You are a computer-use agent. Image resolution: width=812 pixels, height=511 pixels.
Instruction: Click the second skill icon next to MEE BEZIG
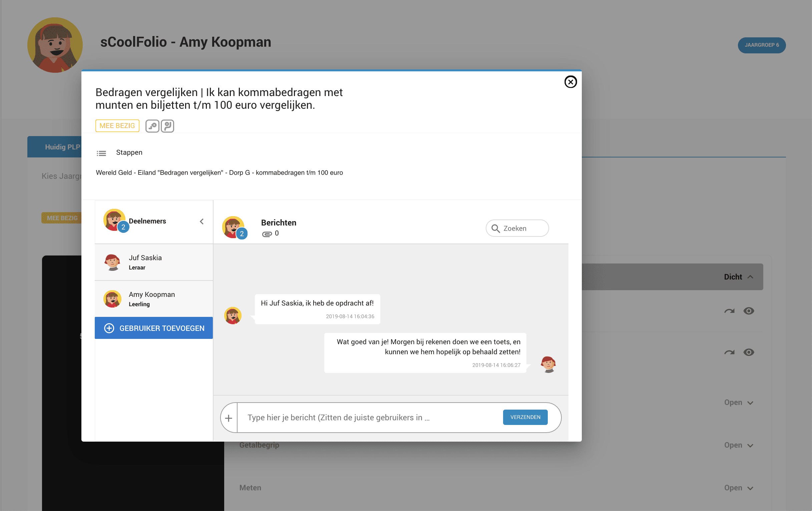(x=167, y=126)
